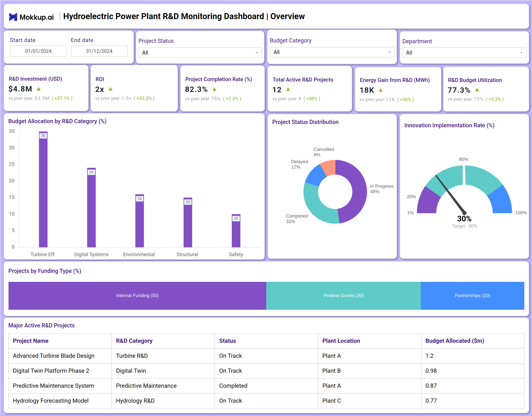Click the Projects by Funding Type (%) title
Viewport: 532px width, 416px height.
click(x=45, y=271)
